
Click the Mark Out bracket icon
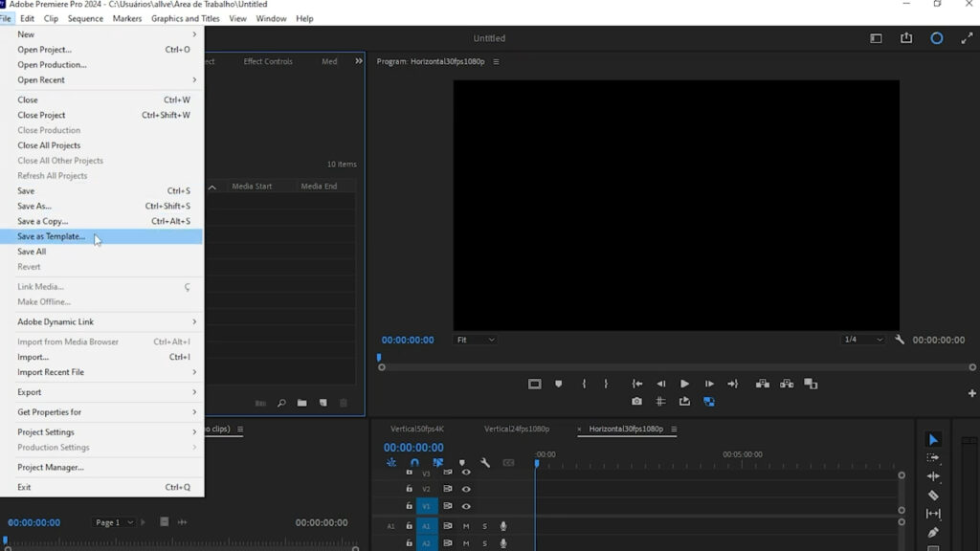point(606,384)
